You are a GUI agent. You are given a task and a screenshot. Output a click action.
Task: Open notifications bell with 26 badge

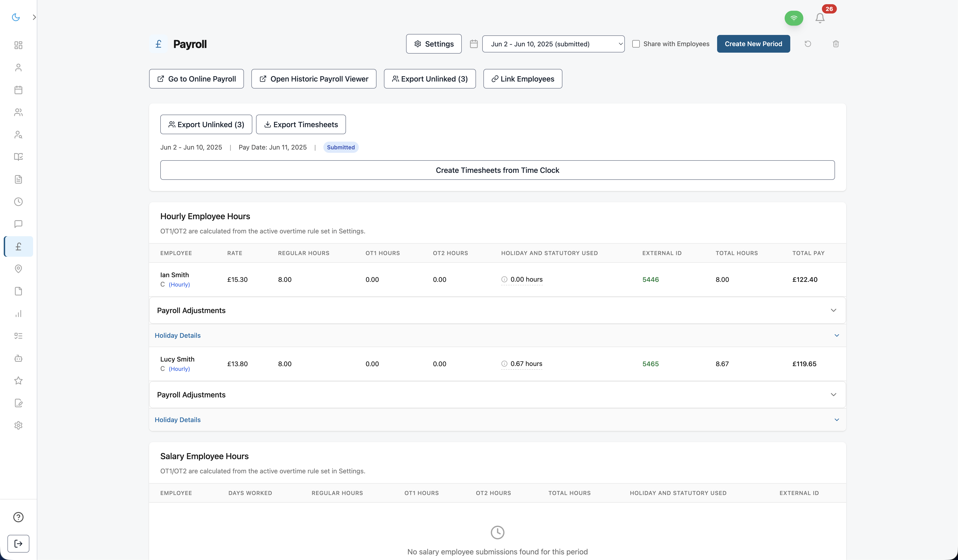(x=820, y=18)
